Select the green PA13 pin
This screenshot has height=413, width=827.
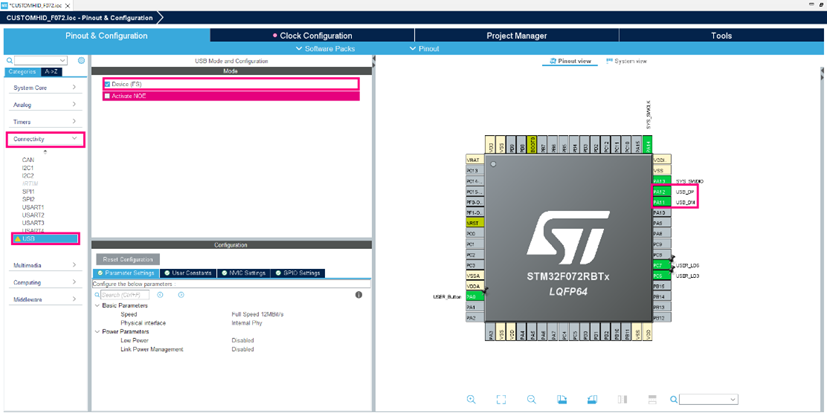pos(661,181)
